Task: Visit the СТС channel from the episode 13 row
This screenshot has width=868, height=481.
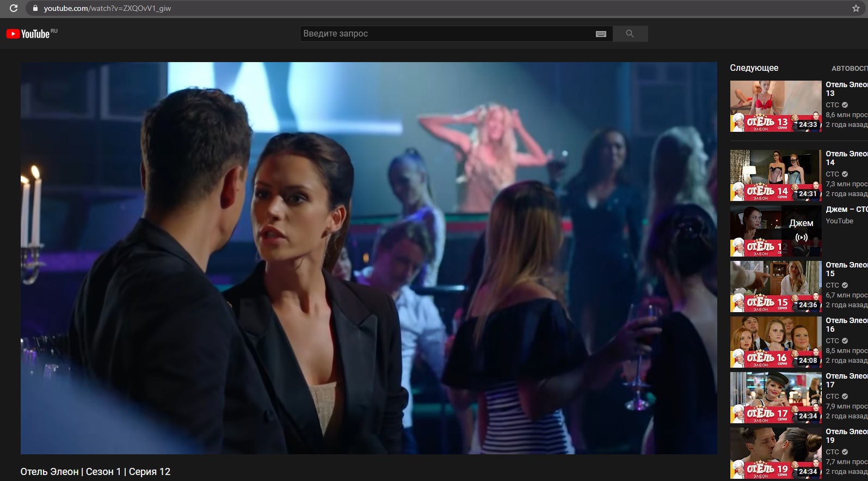Action: click(833, 105)
